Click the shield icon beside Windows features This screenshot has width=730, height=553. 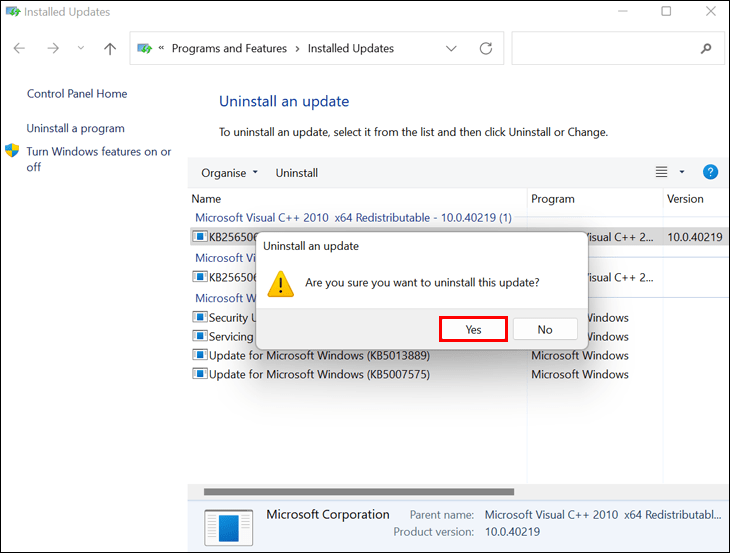[12, 150]
